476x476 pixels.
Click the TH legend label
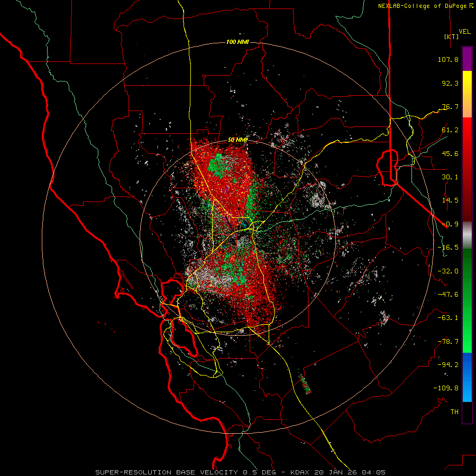click(454, 412)
